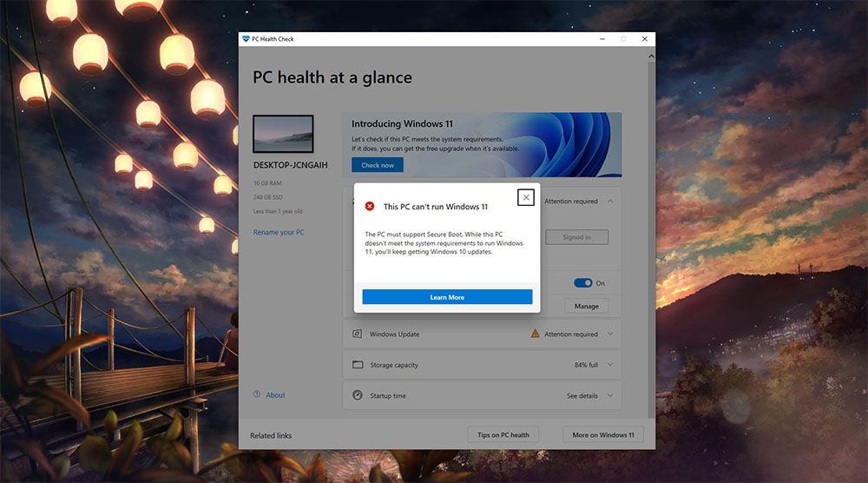Image resolution: width=868 pixels, height=483 pixels.
Task: Click the Startup time gauge icon
Action: [x=358, y=395]
